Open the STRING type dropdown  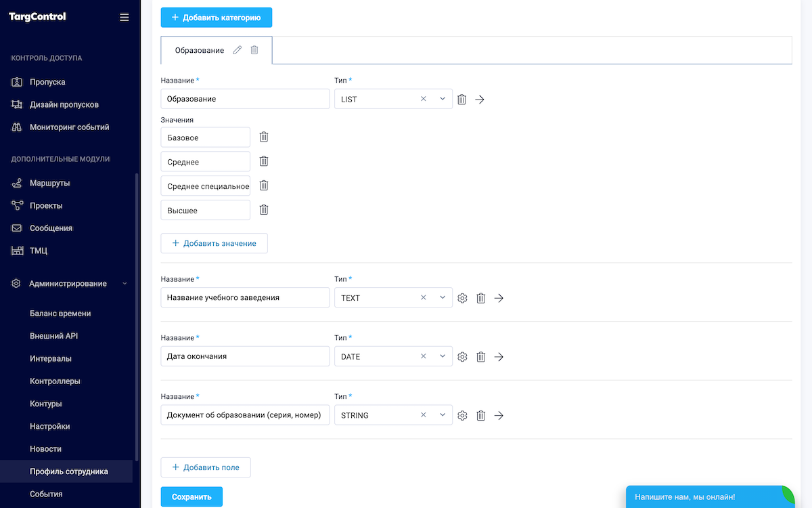443,416
